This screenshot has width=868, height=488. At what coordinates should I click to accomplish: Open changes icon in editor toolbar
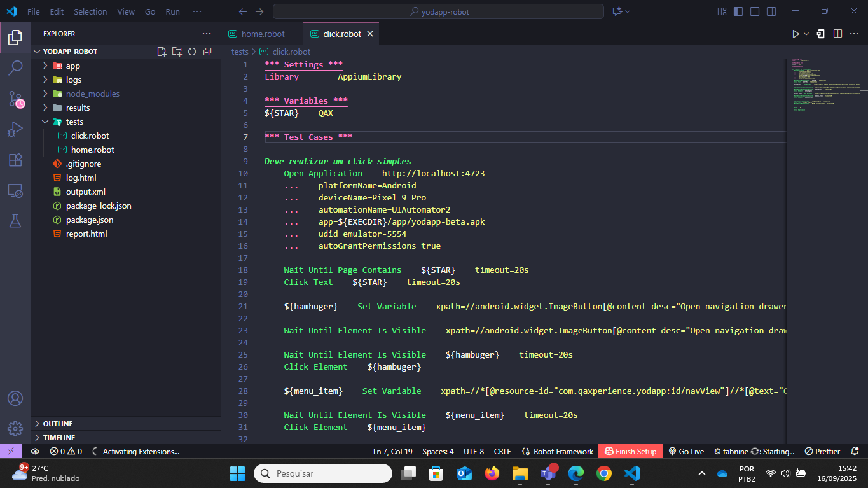[822, 34]
